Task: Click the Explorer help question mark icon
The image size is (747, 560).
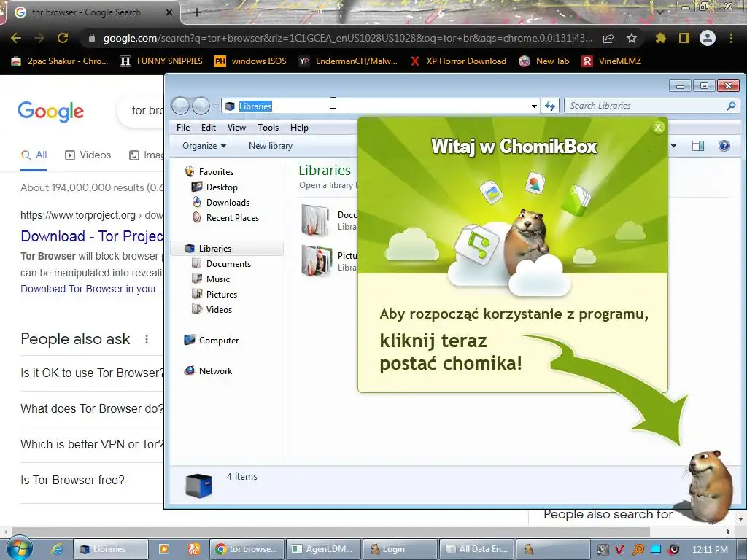Action: (724, 146)
